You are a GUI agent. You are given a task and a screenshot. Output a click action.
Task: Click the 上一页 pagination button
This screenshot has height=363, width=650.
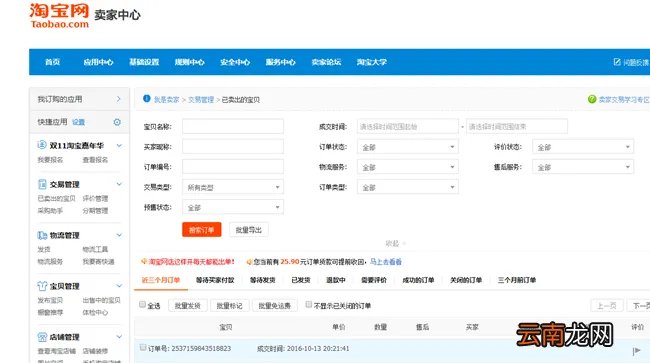tap(606, 306)
